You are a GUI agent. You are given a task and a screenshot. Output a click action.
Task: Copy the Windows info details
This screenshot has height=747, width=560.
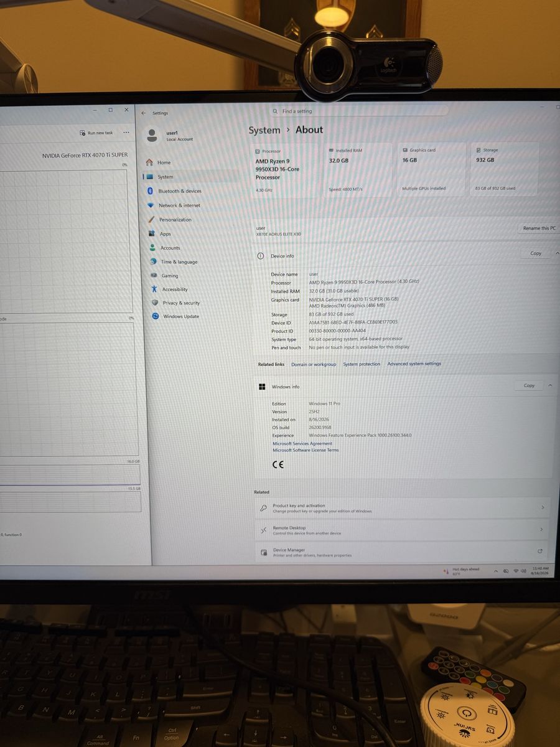pyautogui.click(x=529, y=385)
